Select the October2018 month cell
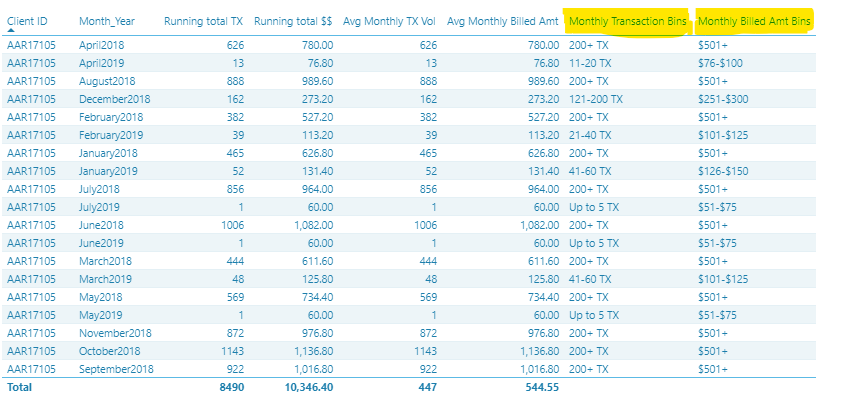The image size is (855, 414). tap(110, 351)
